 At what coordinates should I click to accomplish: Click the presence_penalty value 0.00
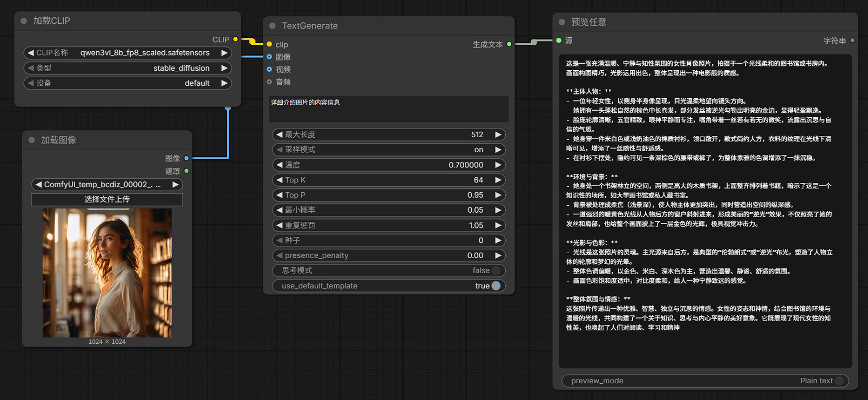(x=475, y=255)
